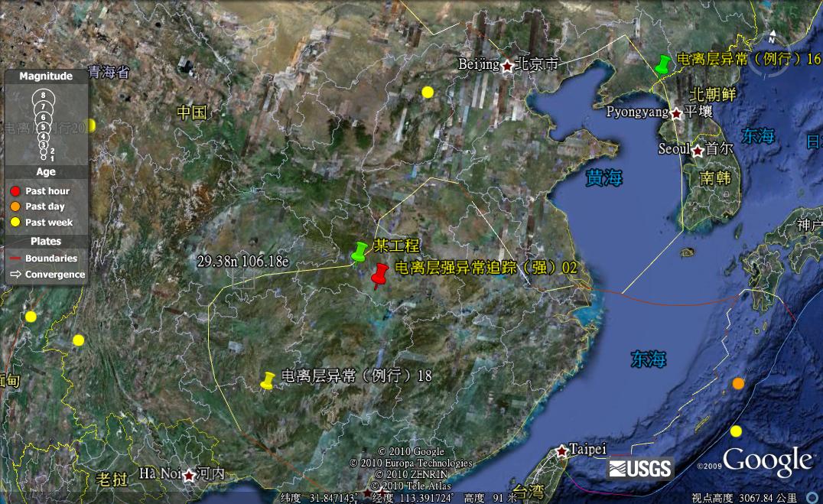Image resolution: width=823 pixels, height=504 pixels.
Task: Select the Taipei capital star marker
Action: (x=562, y=450)
